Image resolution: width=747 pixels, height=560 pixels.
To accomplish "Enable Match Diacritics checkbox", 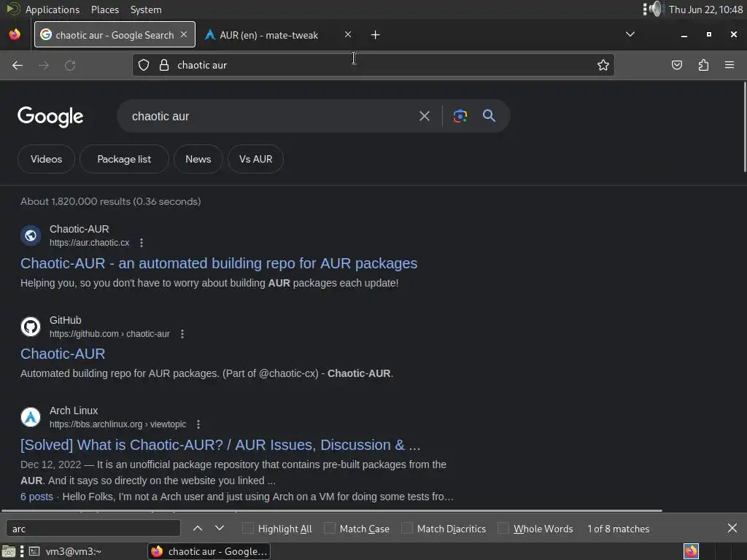I will pos(407,528).
